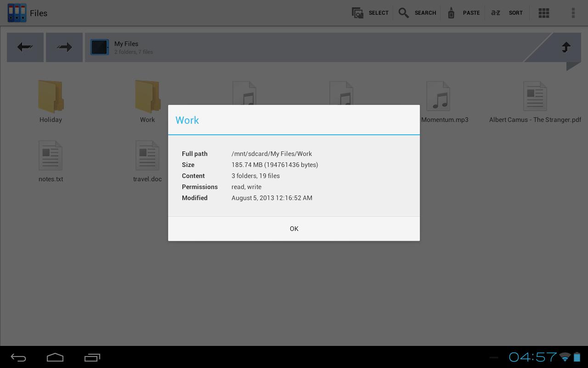Click the My Files path label
This screenshot has width=588, height=368.
126,44
